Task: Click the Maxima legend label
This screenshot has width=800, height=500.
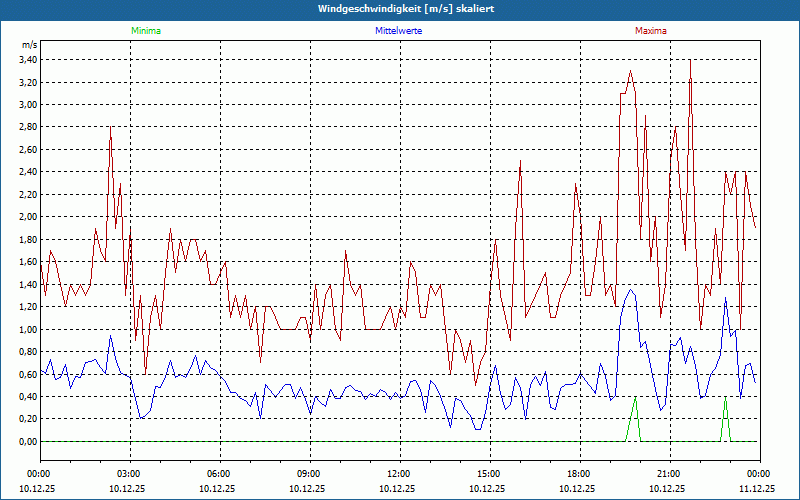Action: click(651, 31)
